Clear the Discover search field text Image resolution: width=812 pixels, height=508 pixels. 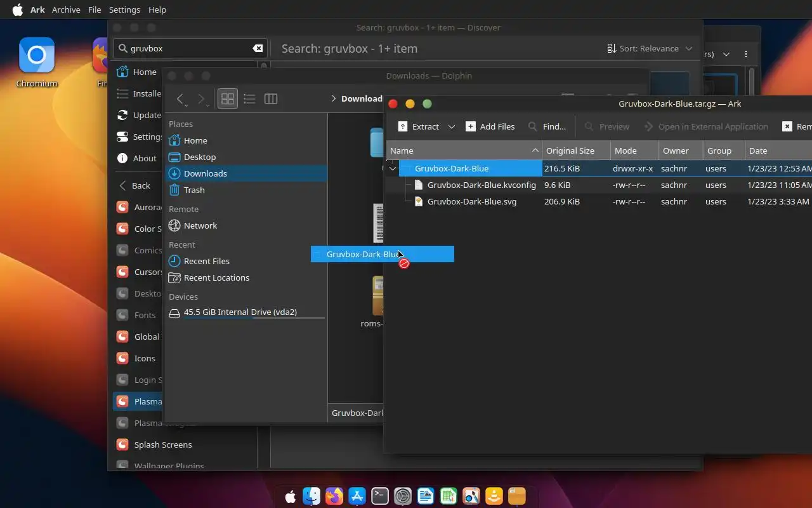258,48
